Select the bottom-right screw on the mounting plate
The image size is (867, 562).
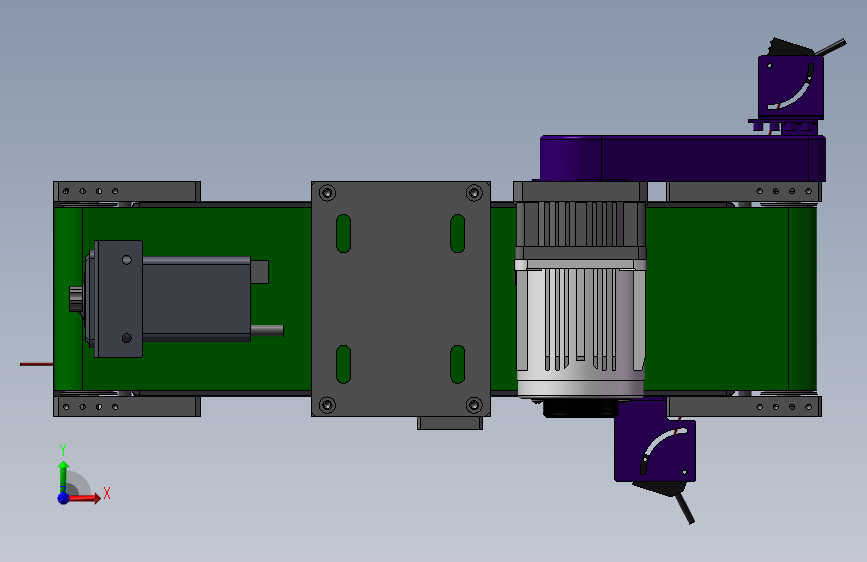click(x=474, y=405)
